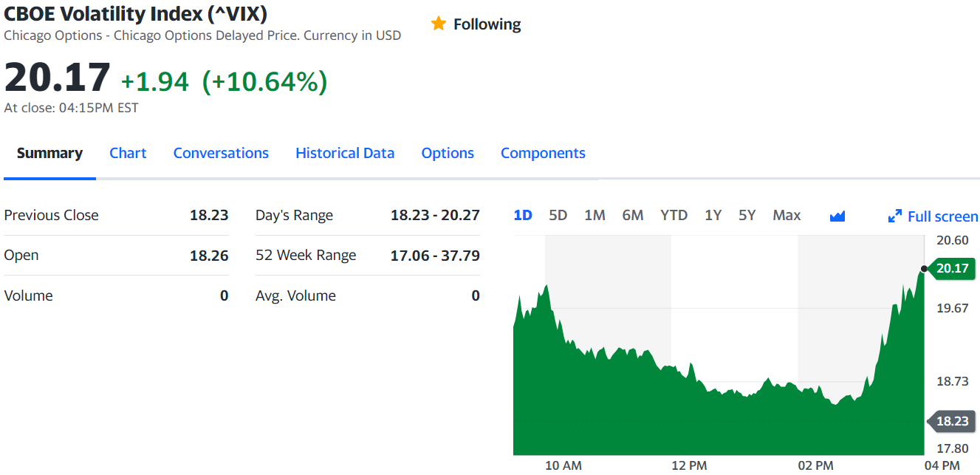
Task: Switch to the Chart tab
Action: 128,153
